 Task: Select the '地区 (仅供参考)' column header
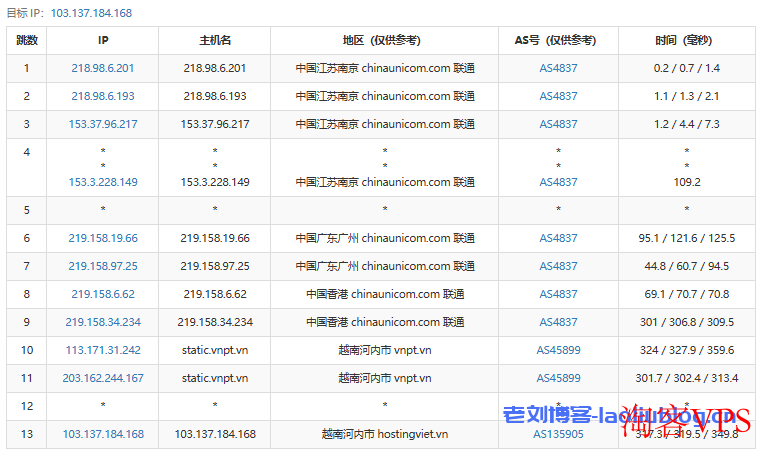[x=384, y=40]
